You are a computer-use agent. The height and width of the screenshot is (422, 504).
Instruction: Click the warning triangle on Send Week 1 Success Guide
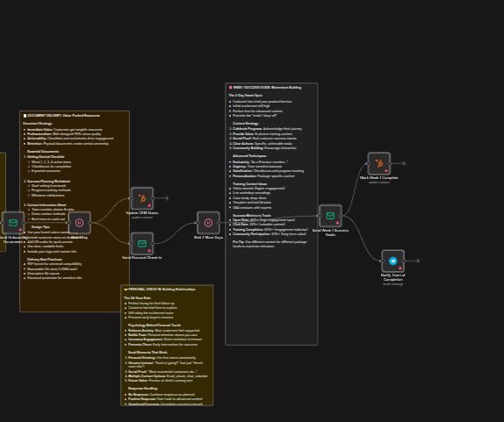point(337,223)
